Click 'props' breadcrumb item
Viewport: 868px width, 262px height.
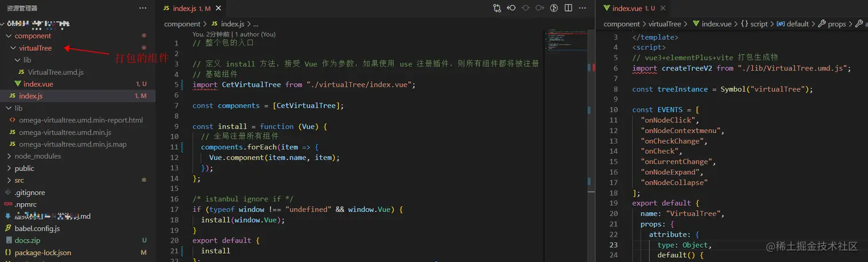(x=837, y=24)
